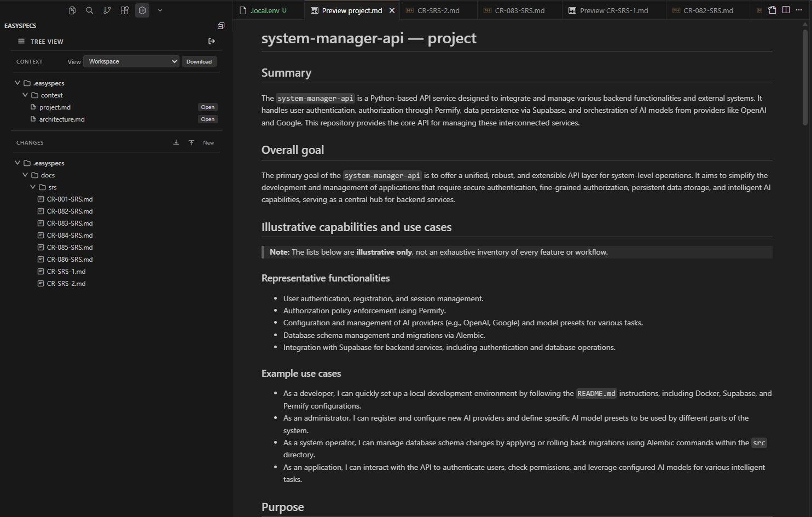This screenshot has width=812, height=517.
Task: Click the markdown icon on CR-SRS-2.md tab
Action: point(410,10)
